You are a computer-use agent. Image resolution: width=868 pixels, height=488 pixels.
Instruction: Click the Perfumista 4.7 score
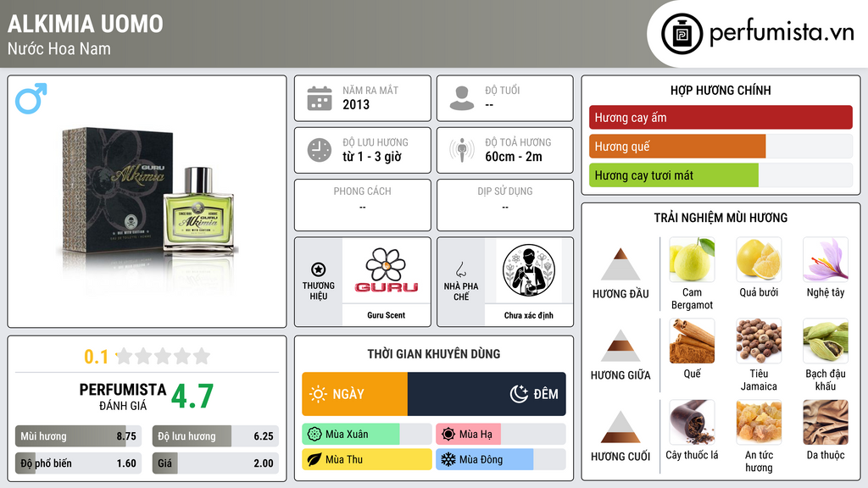[x=192, y=396]
